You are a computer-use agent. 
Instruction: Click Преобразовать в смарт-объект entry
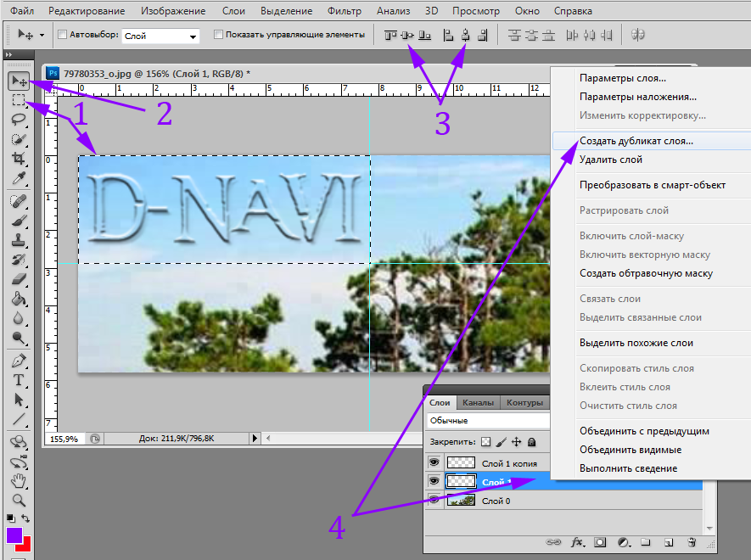652,185
